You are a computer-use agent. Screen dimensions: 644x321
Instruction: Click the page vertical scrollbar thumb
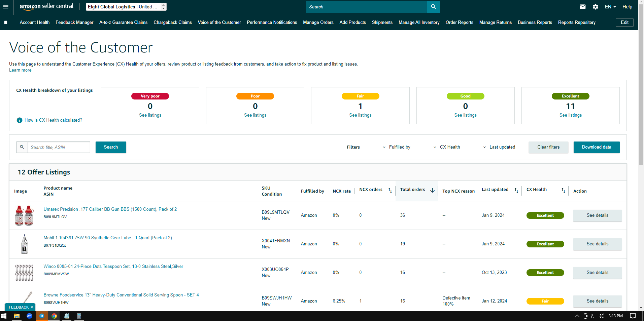pos(641,84)
